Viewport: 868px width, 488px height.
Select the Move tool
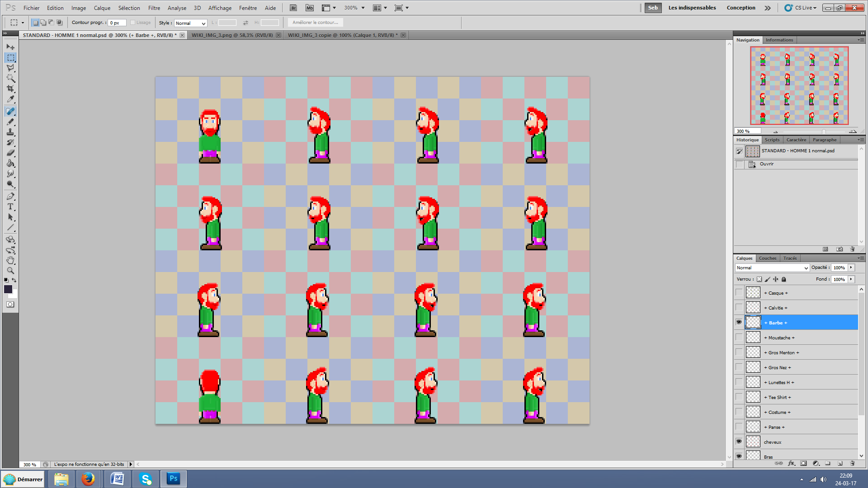pos(10,47)
